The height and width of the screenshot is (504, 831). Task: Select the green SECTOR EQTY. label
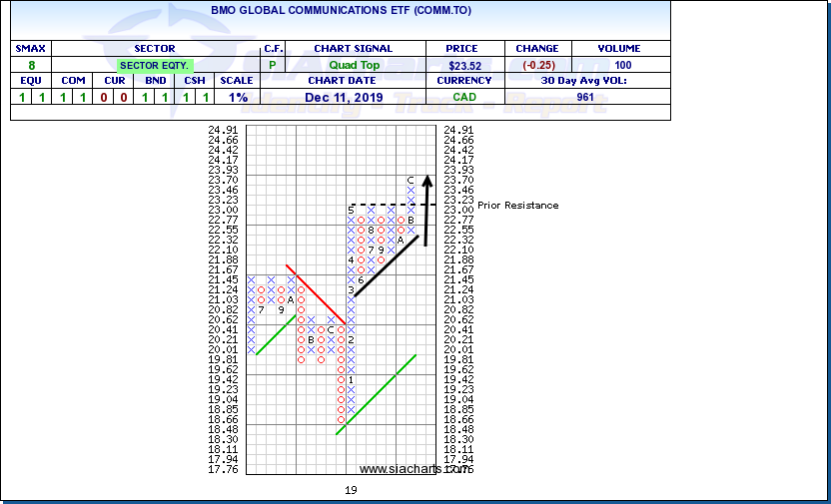point(155,65)
